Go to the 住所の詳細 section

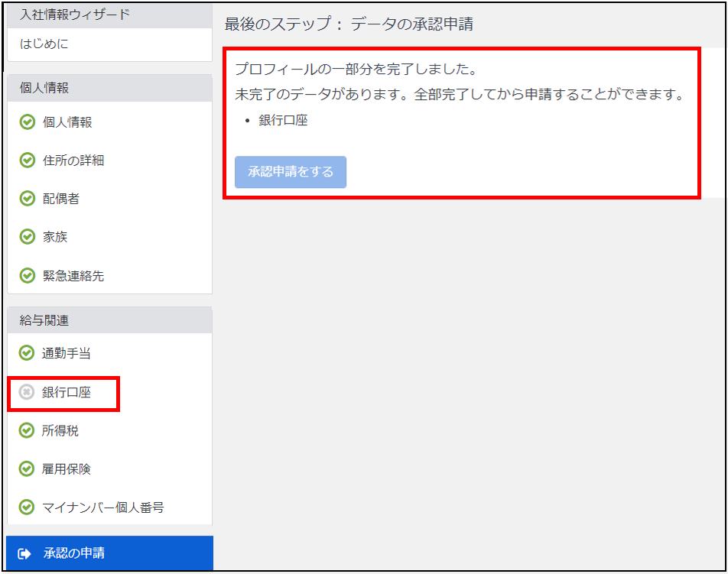(x=73, y=161)
